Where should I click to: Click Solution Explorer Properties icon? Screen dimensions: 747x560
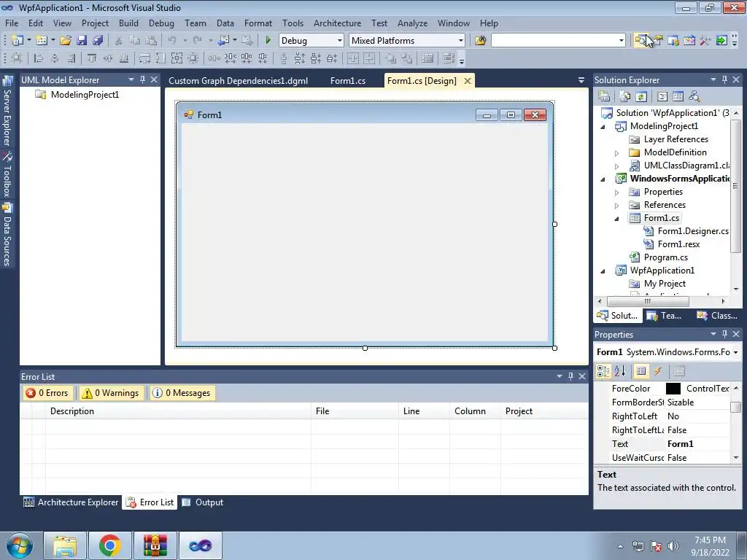click(x=604, y=97)
